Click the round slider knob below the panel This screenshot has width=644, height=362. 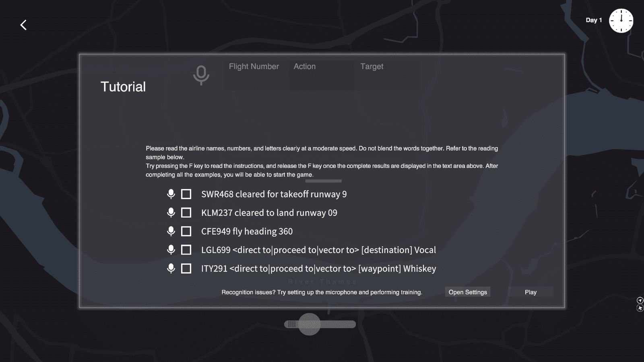(x=309, y=324)
